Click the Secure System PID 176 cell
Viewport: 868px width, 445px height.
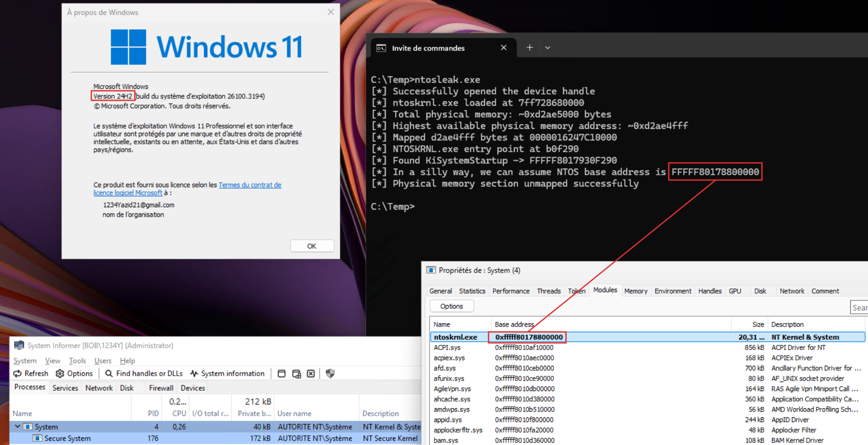tap(152, 438)
